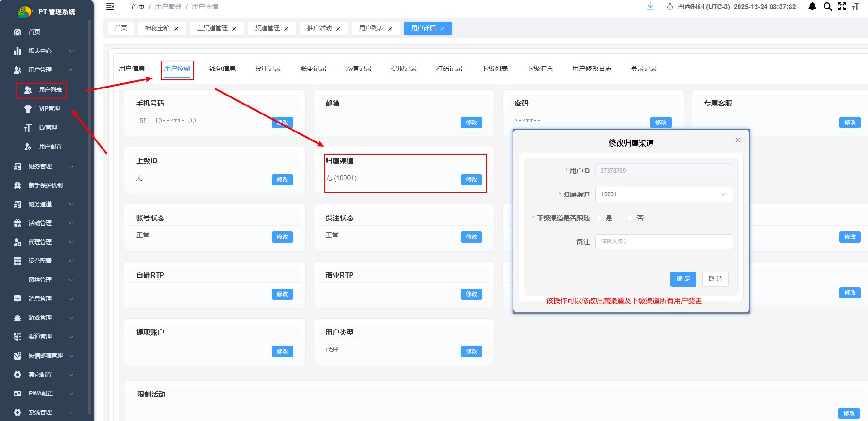Click the 确定 button
This screenshot has width=868, height=421.
pyautogui.click(x=683, y=279)
